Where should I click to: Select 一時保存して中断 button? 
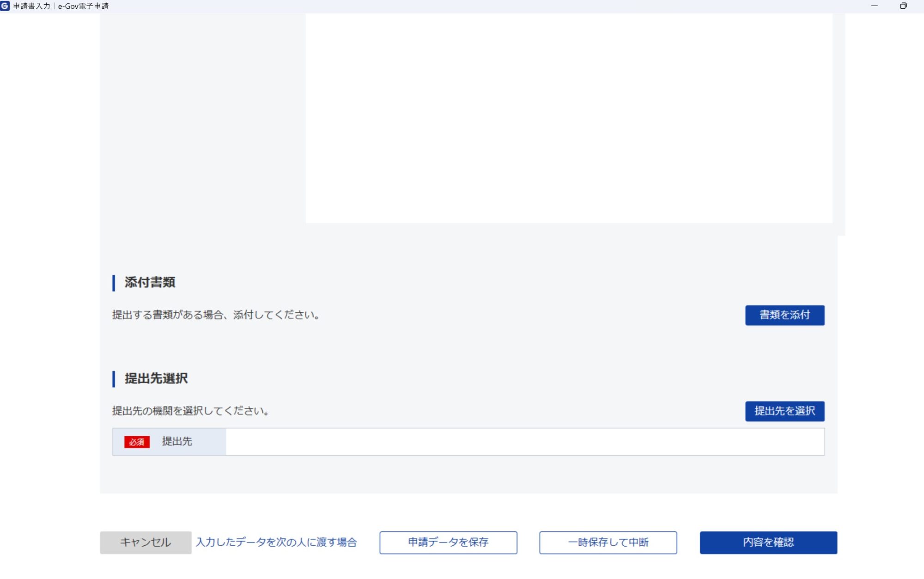608,542
